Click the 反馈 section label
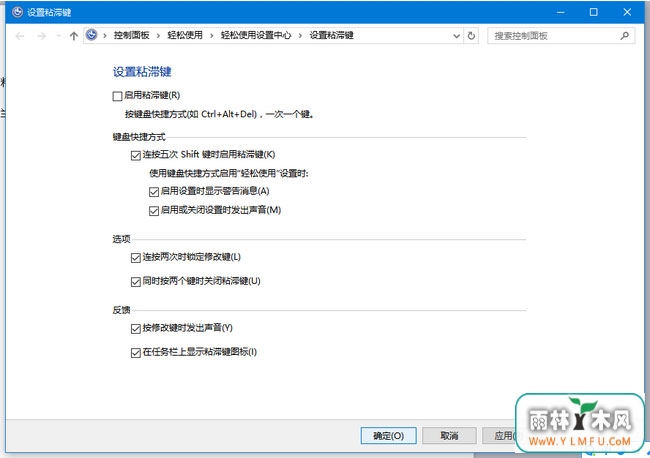Screen dimensions: 650x458 click(x=121, y=310)
